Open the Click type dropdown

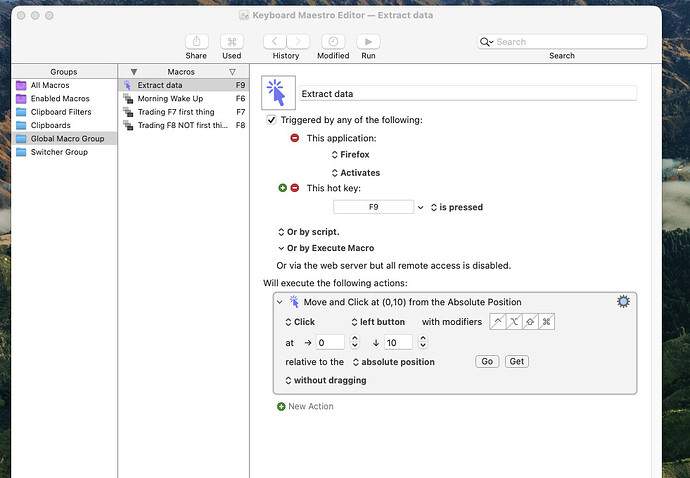tap(300, 322)
